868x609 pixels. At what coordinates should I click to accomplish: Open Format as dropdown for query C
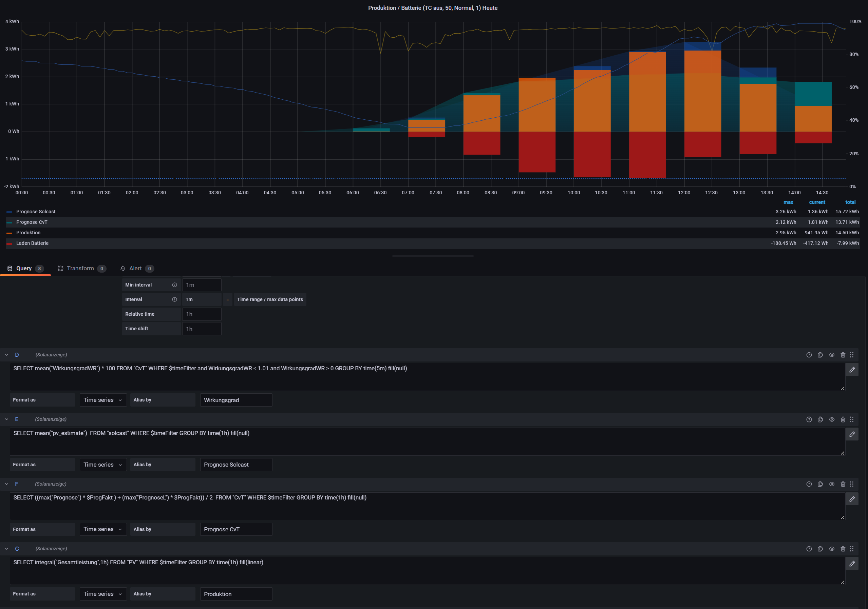tap(103, 594)
